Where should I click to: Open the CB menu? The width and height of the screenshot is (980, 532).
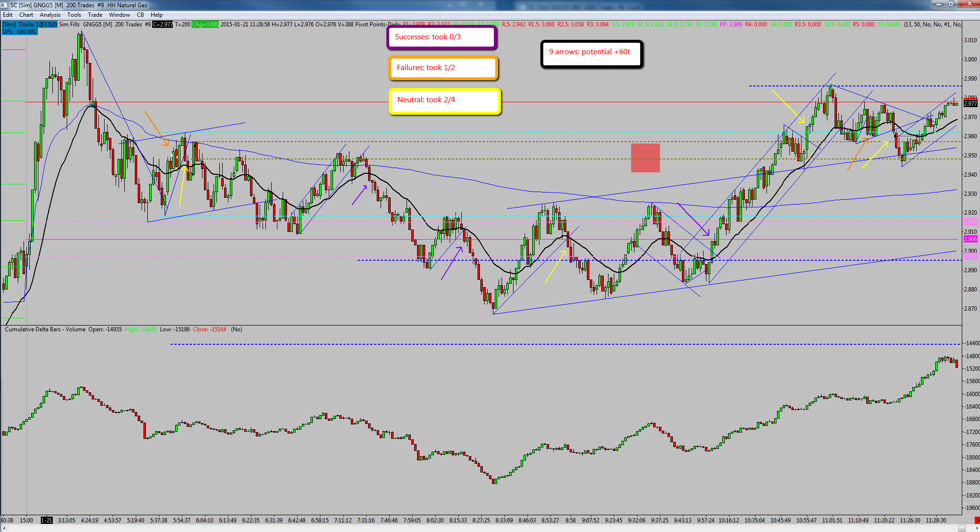141,15
